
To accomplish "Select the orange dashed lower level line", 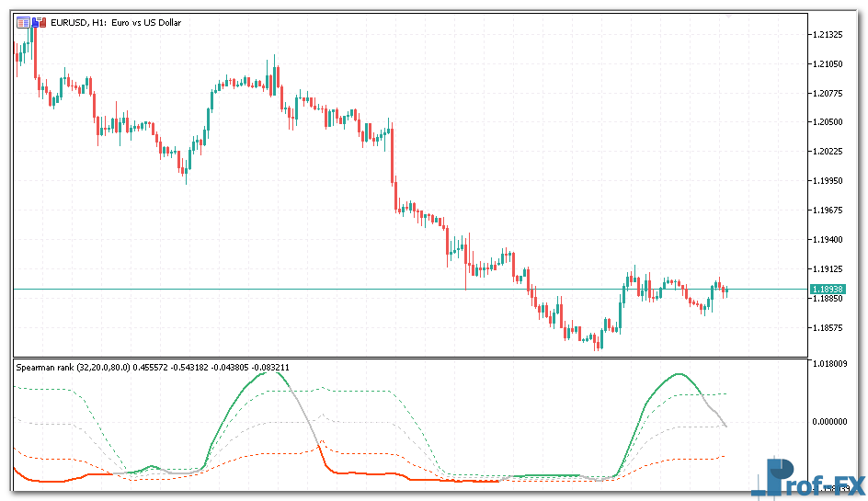I will [368, 451].
